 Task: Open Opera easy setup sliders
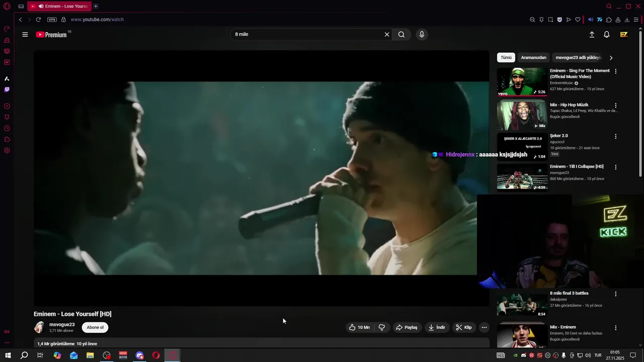(636, 20)
